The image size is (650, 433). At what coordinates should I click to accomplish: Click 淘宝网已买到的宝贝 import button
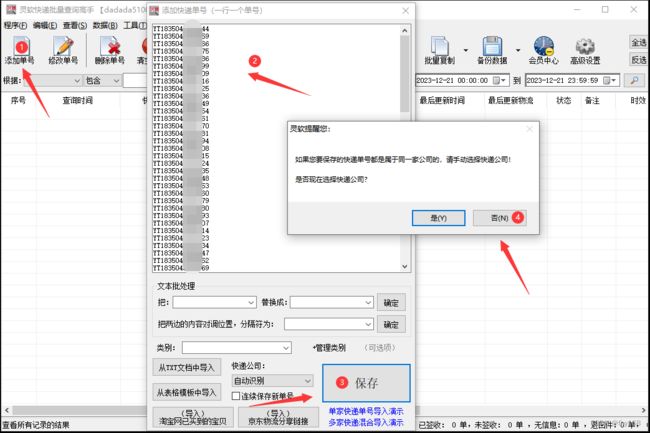[x=193, y=417]
